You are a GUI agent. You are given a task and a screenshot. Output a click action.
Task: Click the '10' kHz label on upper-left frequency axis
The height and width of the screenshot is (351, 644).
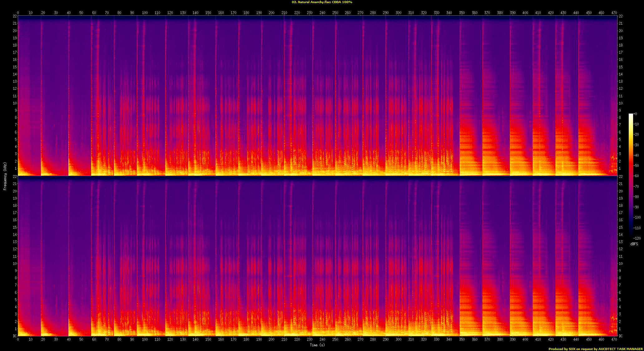(15, 103)
